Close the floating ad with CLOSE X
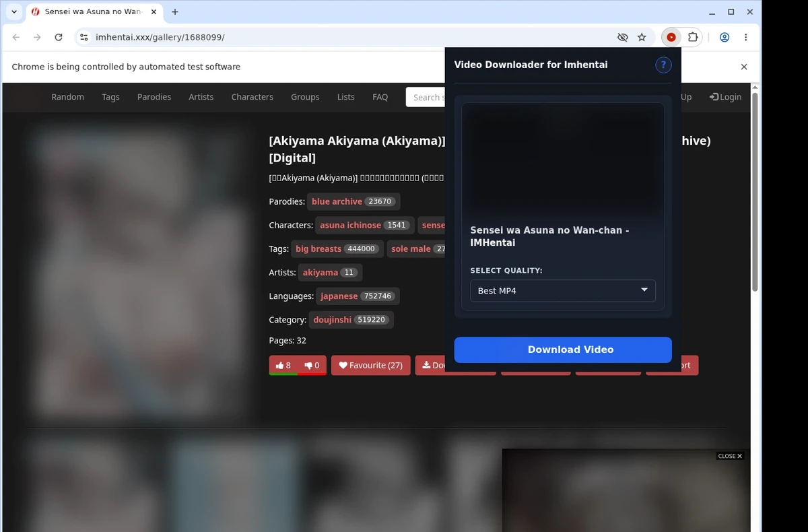This screenshot has width=808, height=532. [730, 456]
